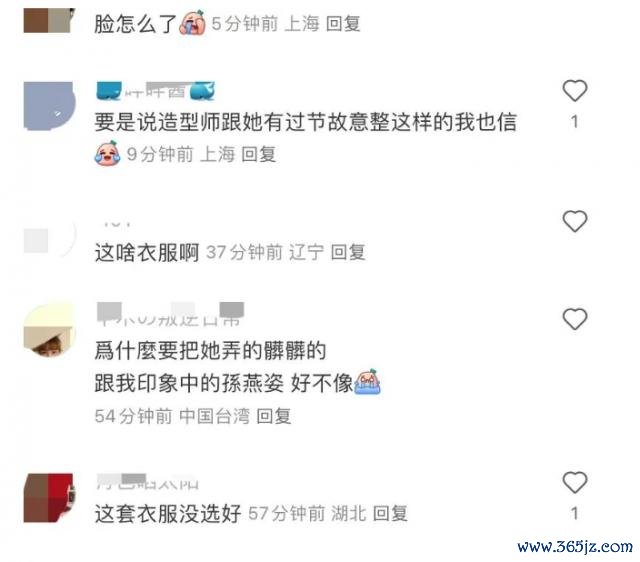Open the red-brown avatar of the 湖北 commenter
The image size is (640, 562).
pos(49,498)
